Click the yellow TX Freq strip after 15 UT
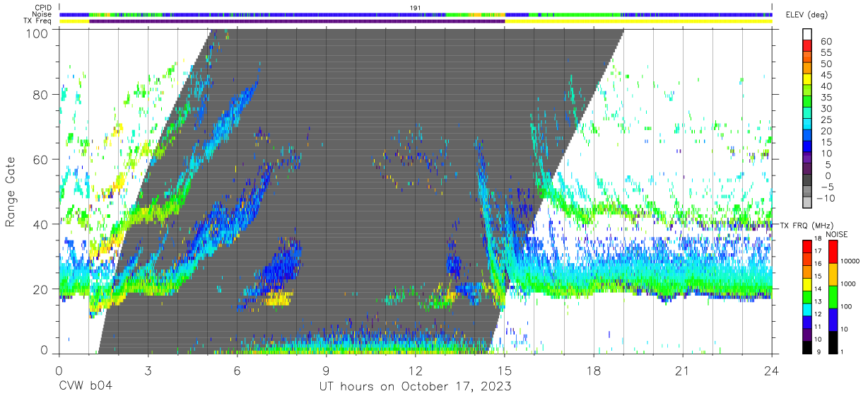The height and width of the screenshot is (401, 868). (x=638, y=21)
